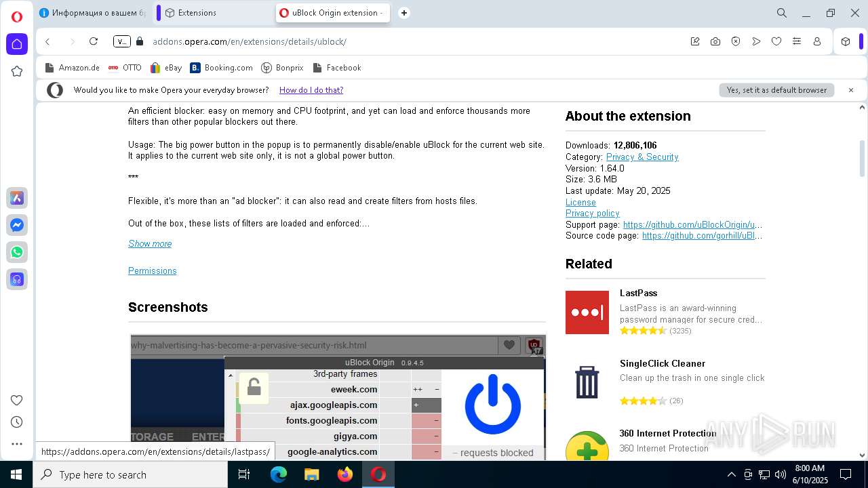868x488 pixels.
Task: Click the taskbar search box
Action: click(130, 474)
